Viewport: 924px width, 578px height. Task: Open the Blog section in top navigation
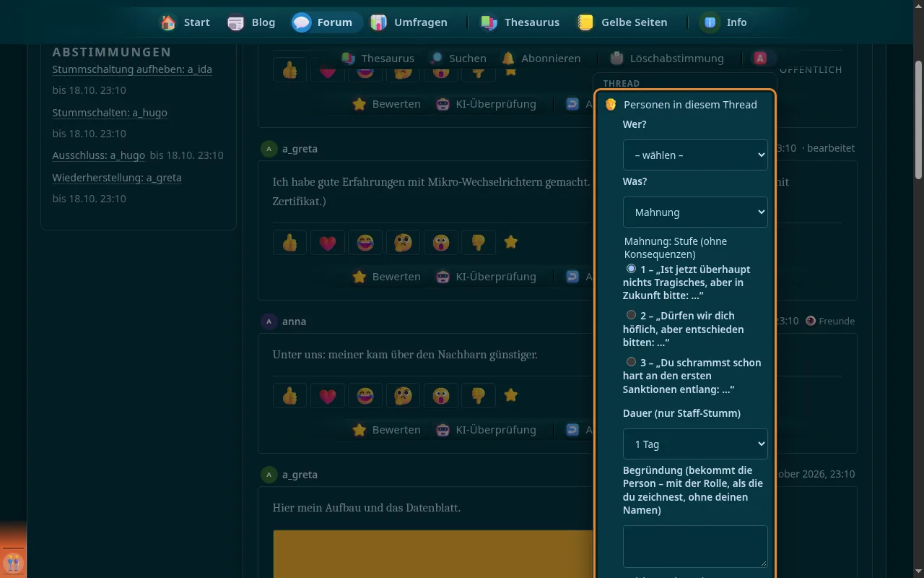click(251, 22)
